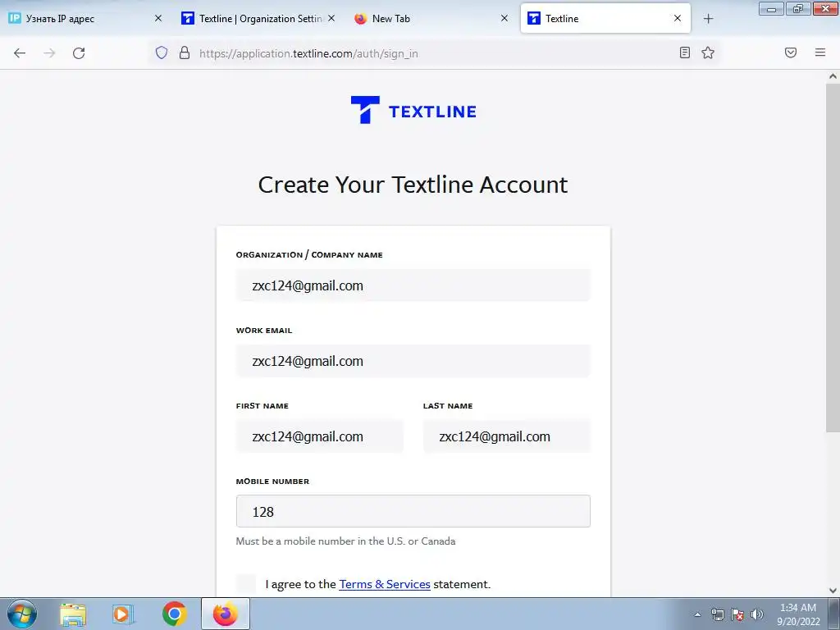
Task: Focus the Organization / Company Name field
Action: (413, 285)
